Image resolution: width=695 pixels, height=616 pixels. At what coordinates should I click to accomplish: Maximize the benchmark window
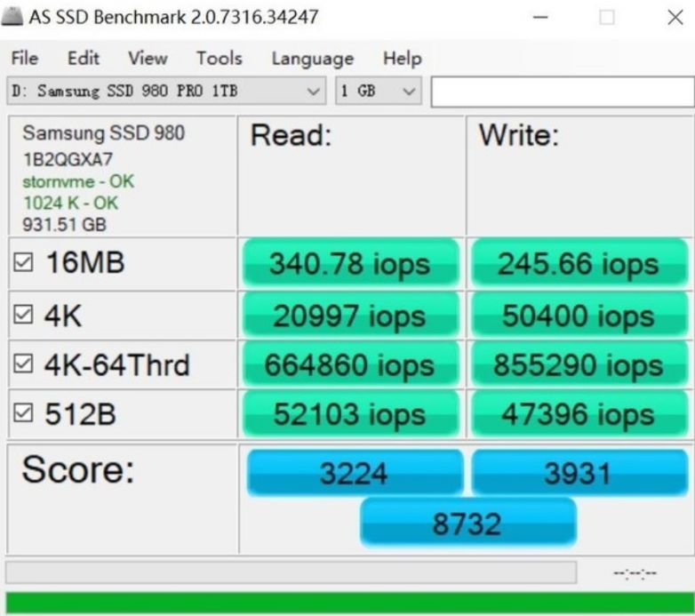608,17
